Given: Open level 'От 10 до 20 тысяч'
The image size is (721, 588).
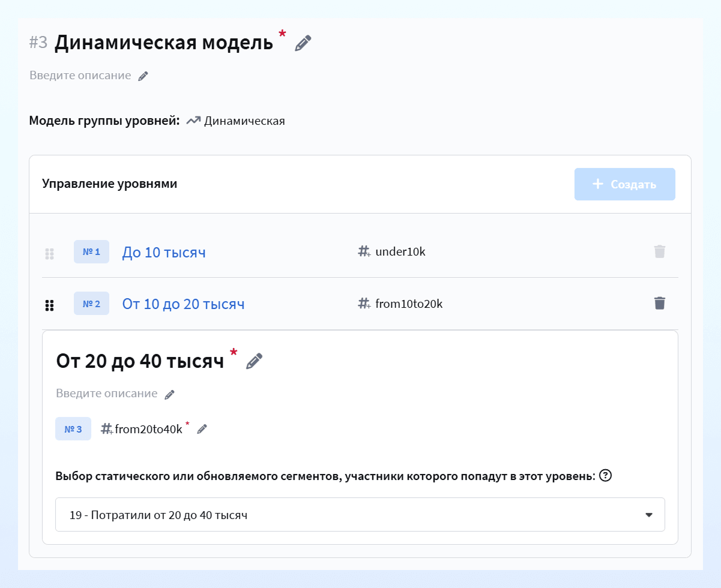Looking at the screenshot, I should pyautogui.click(x=184, y=304).
